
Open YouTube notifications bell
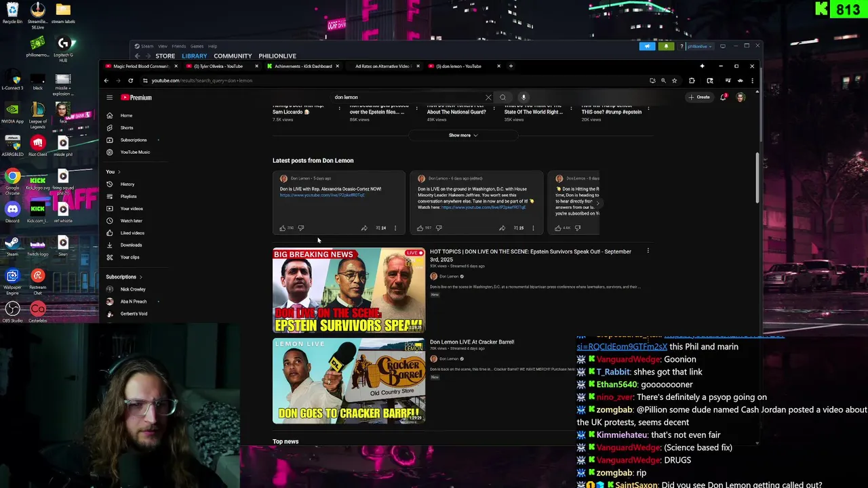723,98
